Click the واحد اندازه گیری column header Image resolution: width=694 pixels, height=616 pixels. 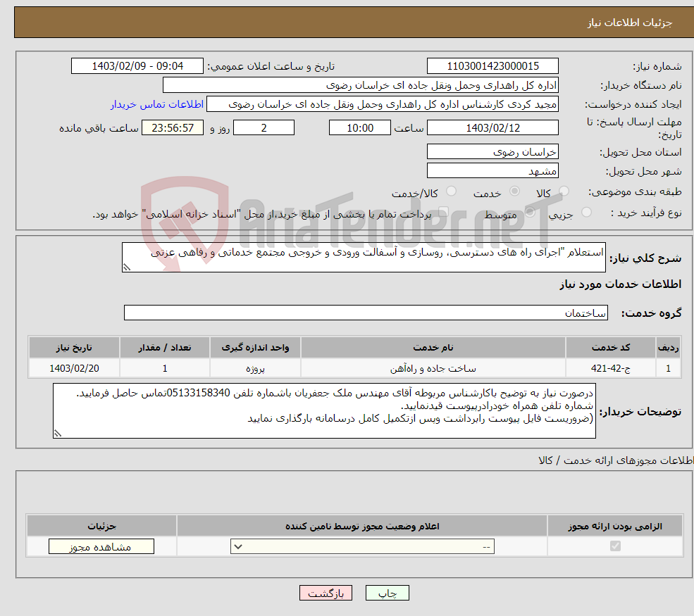pos(255,348)
